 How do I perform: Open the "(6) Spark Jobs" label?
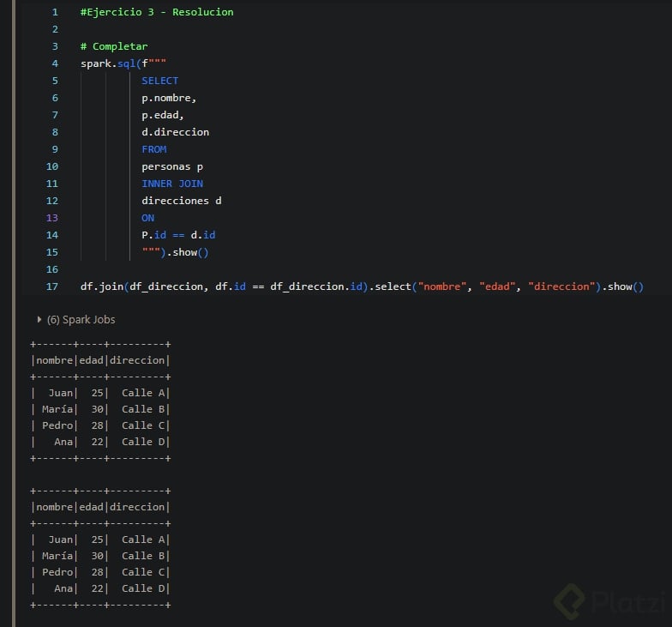coord(81,320)
